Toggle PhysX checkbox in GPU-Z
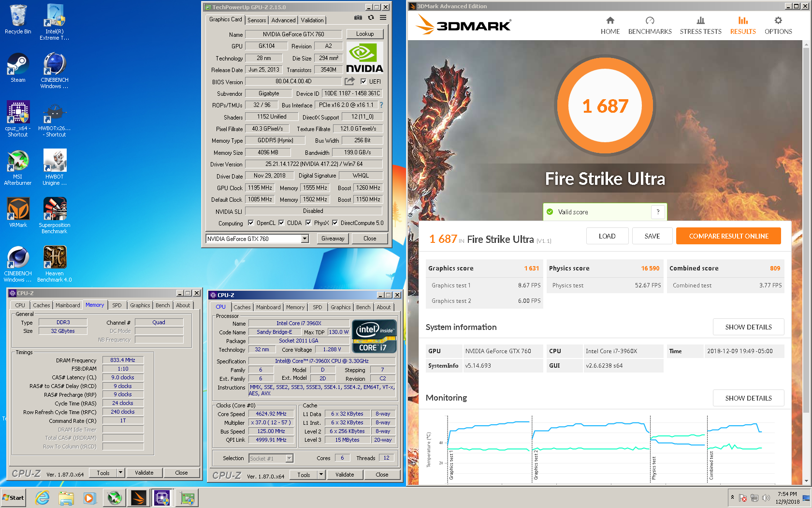The width and height of the screenshot is (812, 508). point(308,223)
